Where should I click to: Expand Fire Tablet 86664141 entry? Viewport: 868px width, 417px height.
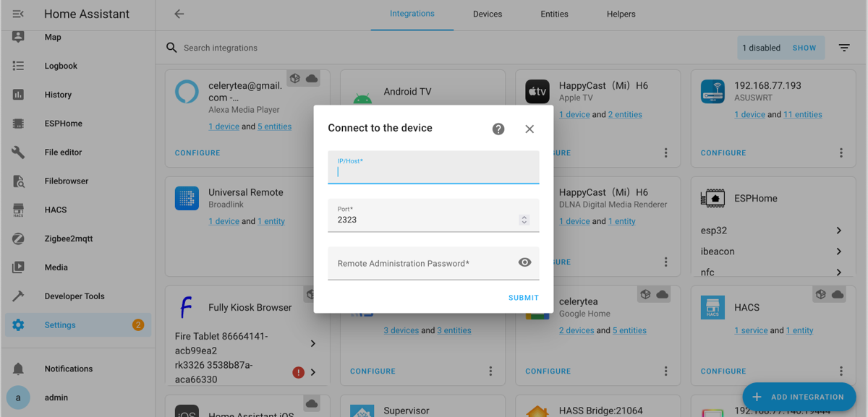click(x=313, y=343)
